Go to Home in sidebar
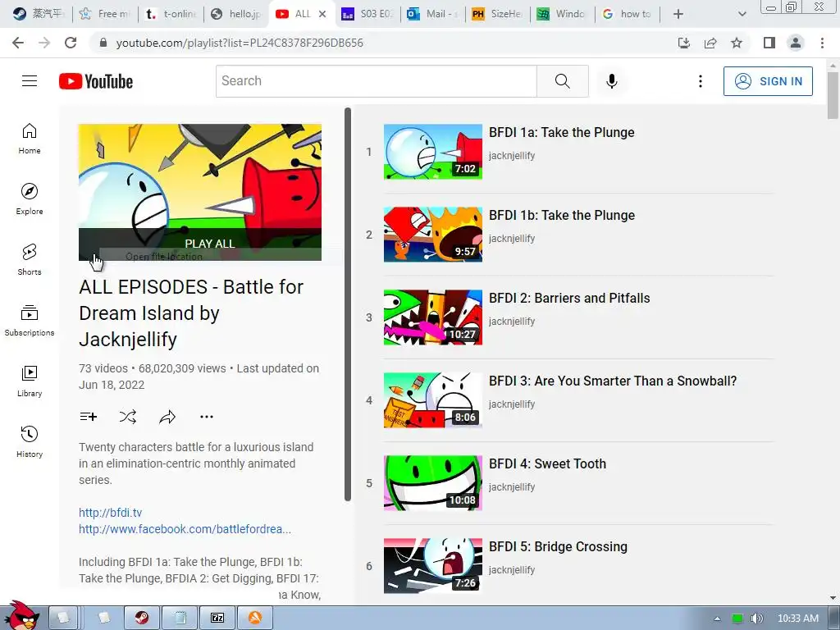Viewport: 840px width, 630px height. [30, 139]
